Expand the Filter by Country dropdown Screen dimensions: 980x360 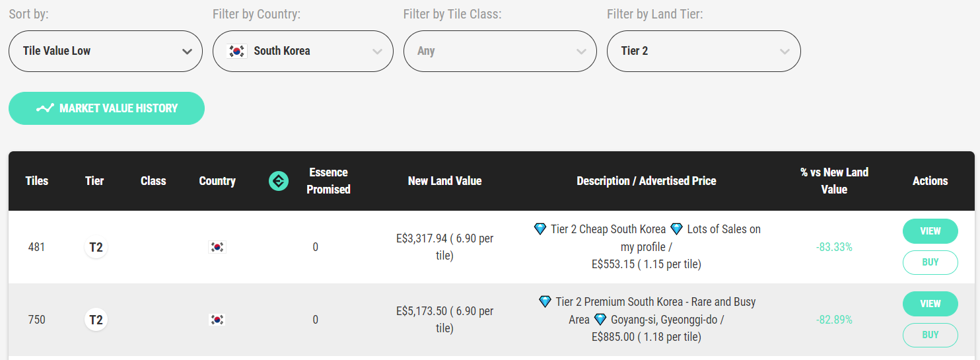point(303,51)
